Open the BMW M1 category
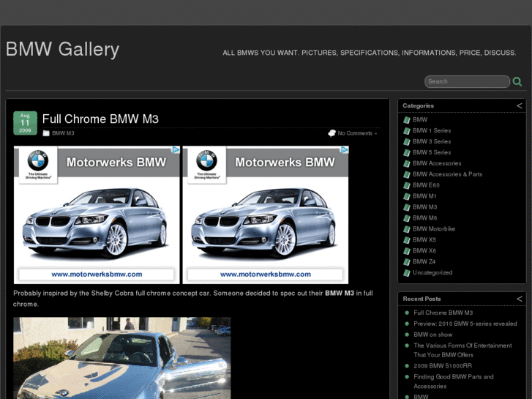Image resolution: width=532 pixels, height=399 pixels. [424, 196]
